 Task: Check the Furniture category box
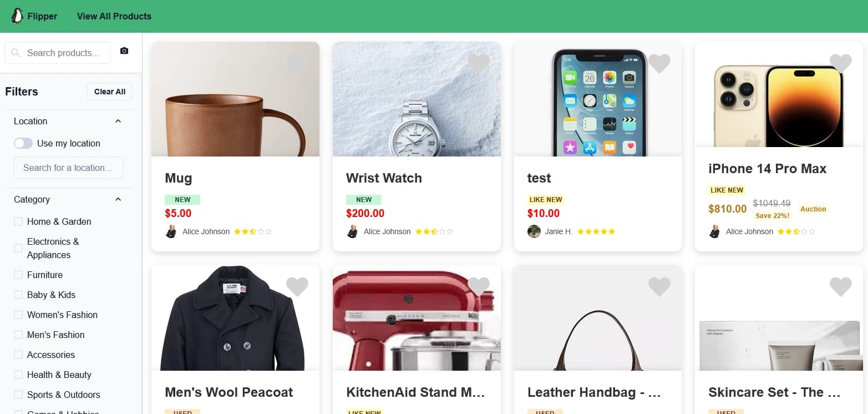coord(18,275)
